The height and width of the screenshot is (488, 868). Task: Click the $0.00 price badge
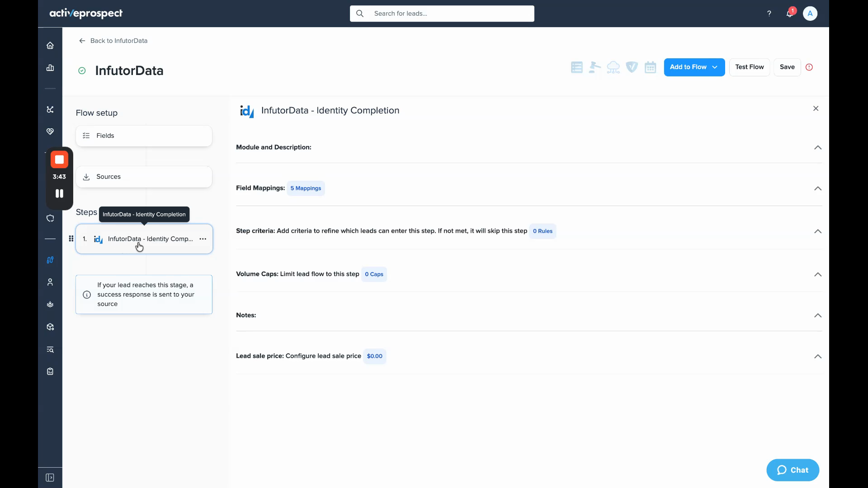tap(375, 356)
